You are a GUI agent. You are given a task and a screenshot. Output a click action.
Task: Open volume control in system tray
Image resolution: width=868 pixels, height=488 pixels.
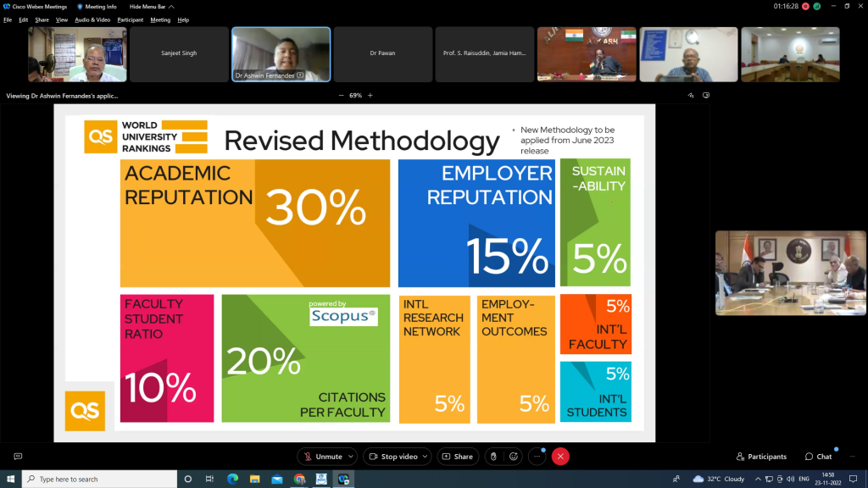(x=790, y=479)
